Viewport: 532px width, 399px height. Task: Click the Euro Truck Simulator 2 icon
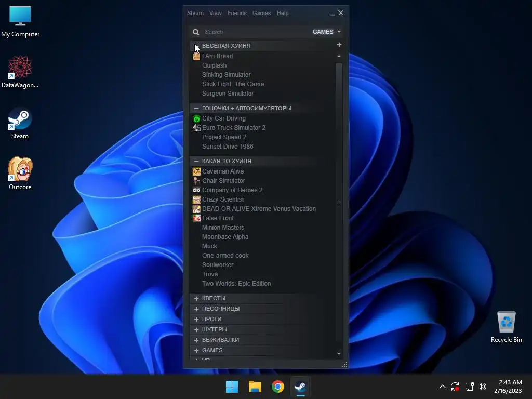pos(196,128)
